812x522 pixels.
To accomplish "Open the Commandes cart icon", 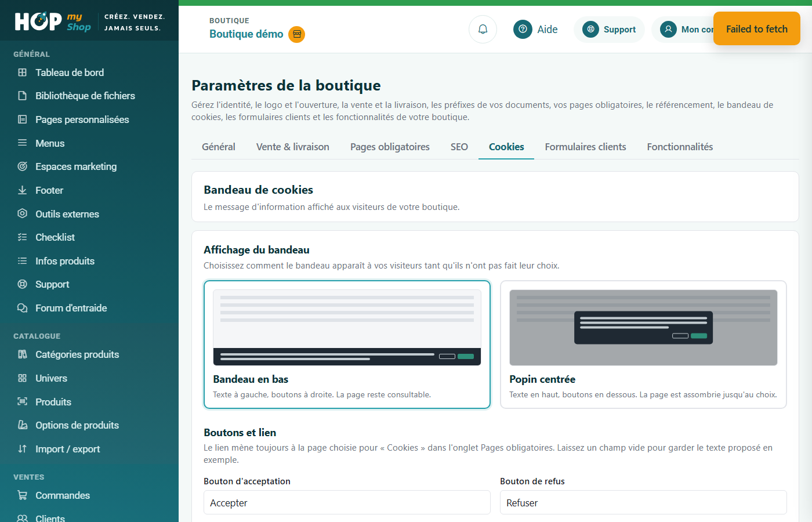I will (x=22, y=495).
